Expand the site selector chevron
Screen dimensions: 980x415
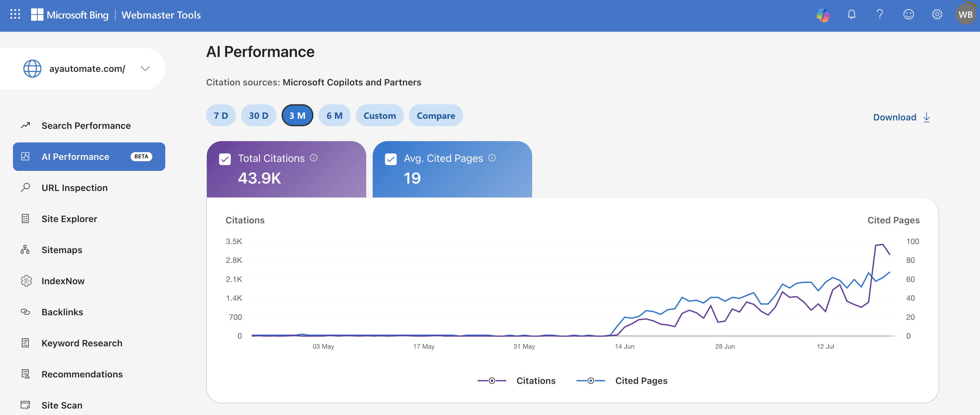(145, 68)
